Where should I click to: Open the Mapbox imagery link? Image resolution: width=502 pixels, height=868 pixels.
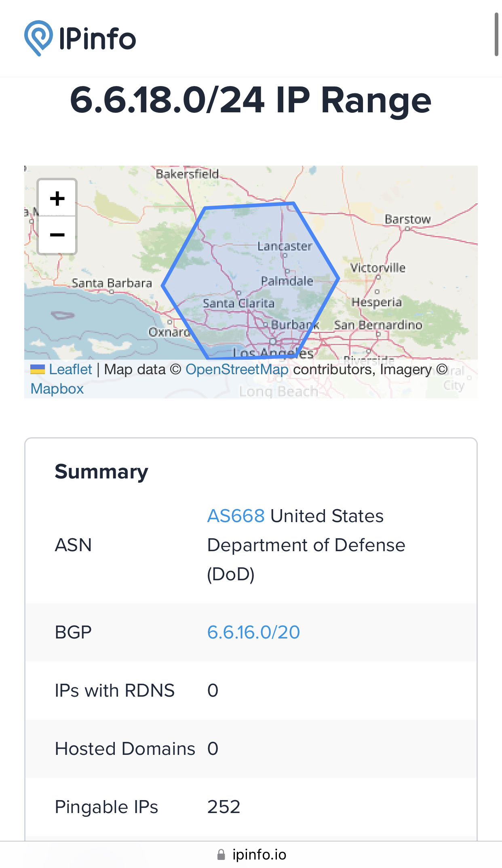pyautogui.click(x=57, y=389)
